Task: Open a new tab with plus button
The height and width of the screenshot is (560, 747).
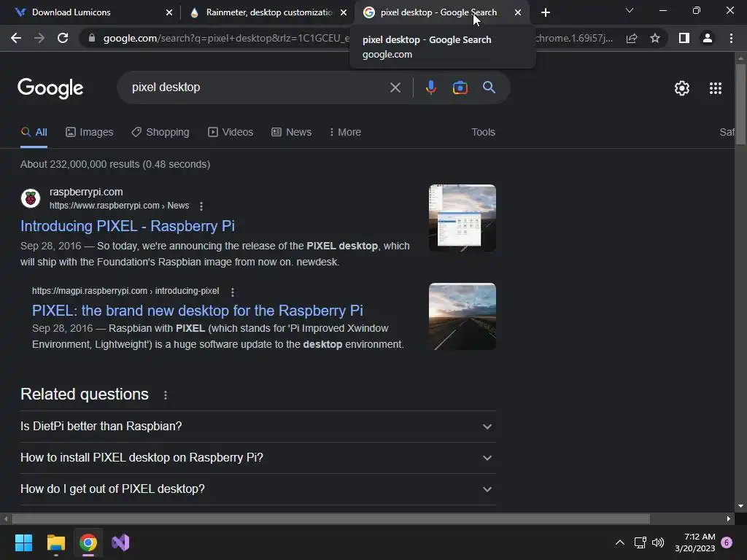Action: pos(546,12)
